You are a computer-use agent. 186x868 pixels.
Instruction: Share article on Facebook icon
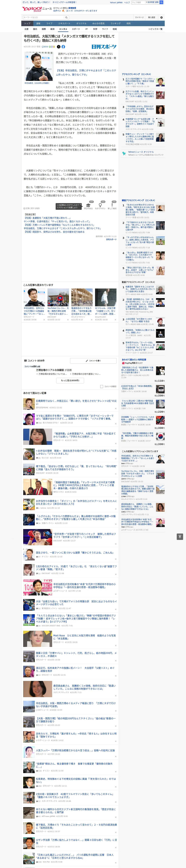click(63, 47)
